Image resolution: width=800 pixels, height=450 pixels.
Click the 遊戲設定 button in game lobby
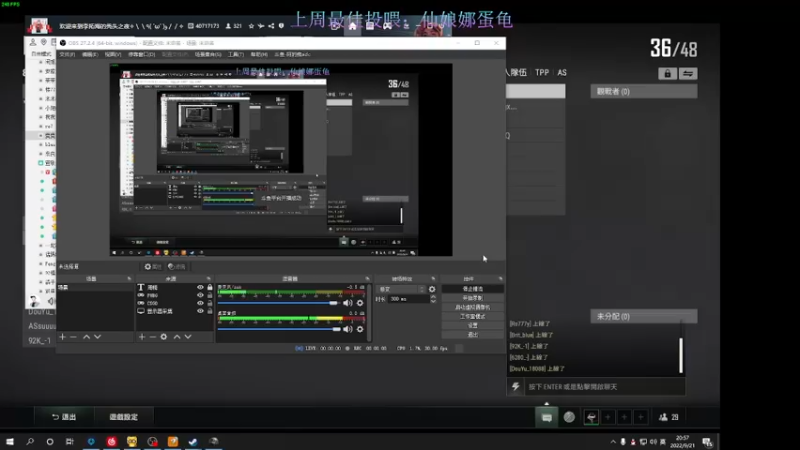point(124,417)
